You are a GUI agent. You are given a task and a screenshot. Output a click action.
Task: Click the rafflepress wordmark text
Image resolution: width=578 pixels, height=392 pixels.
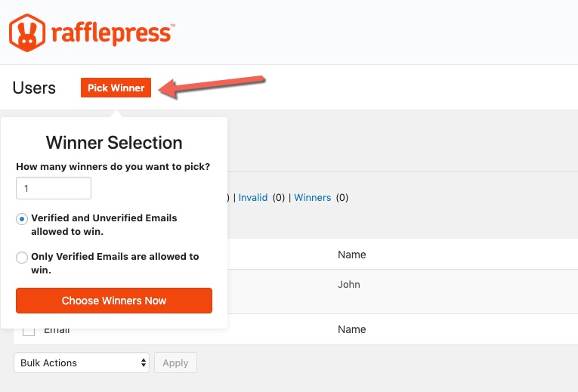113,34
